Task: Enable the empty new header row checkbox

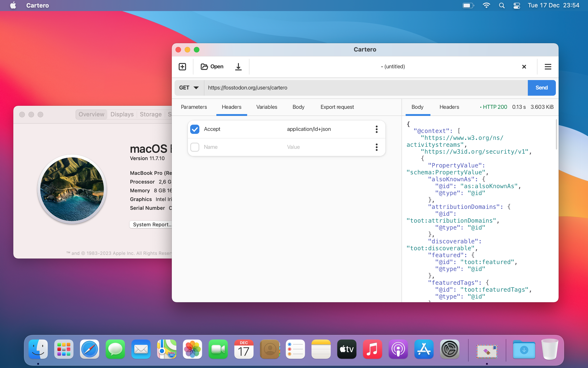Action: [195, 147]
